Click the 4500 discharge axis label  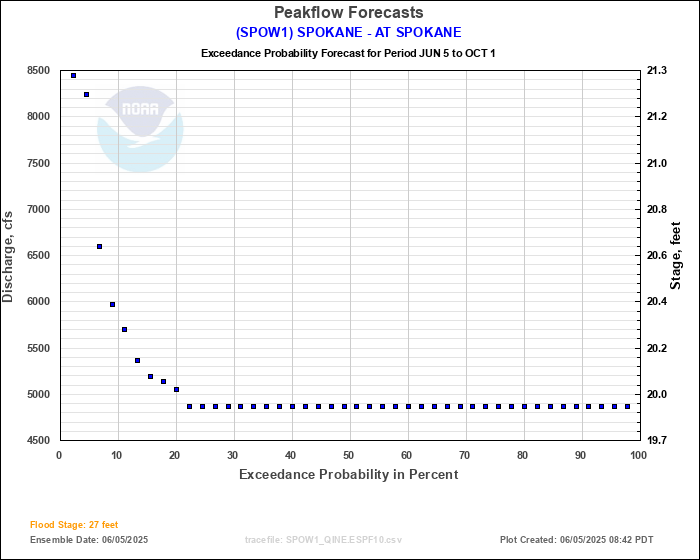pos(38,440)
